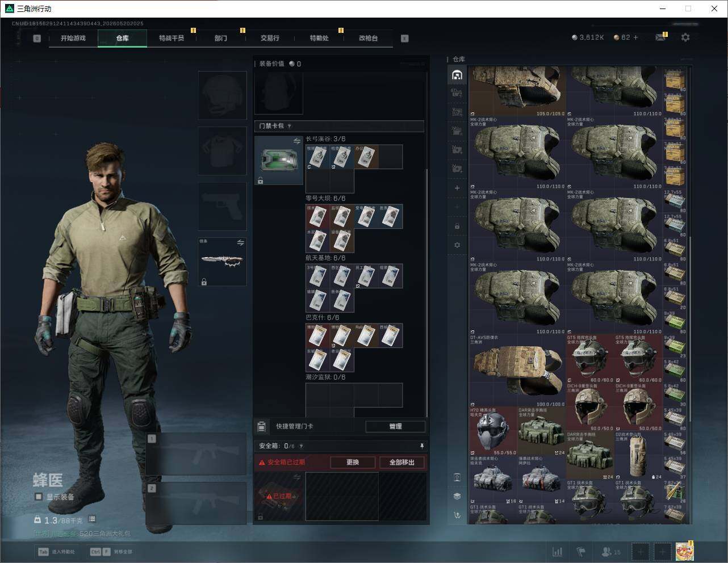The width and height of the screenshot is (728, 563).
Task: Select the empty backpack slot under 装备价值
Action: pyautogui.click(x=279, y=93)
